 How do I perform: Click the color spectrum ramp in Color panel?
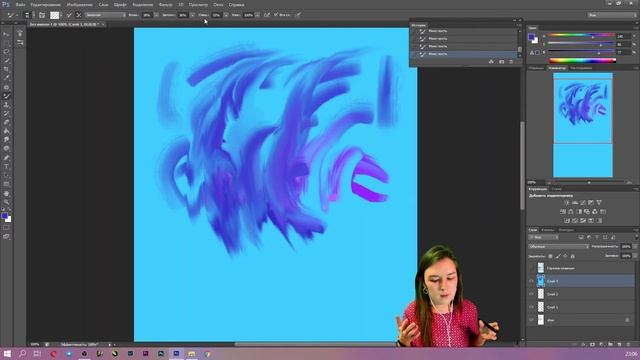582,61
